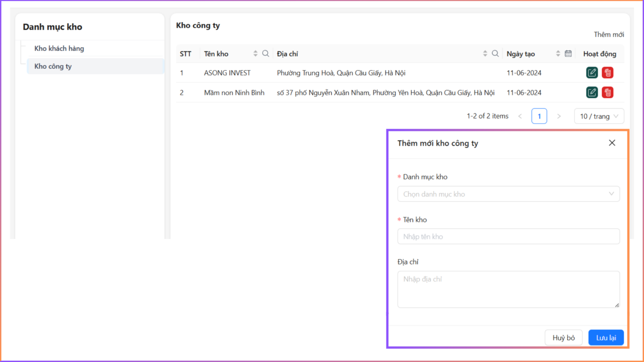Click the 1-2 of 2 items text

[x=488, y=116]
